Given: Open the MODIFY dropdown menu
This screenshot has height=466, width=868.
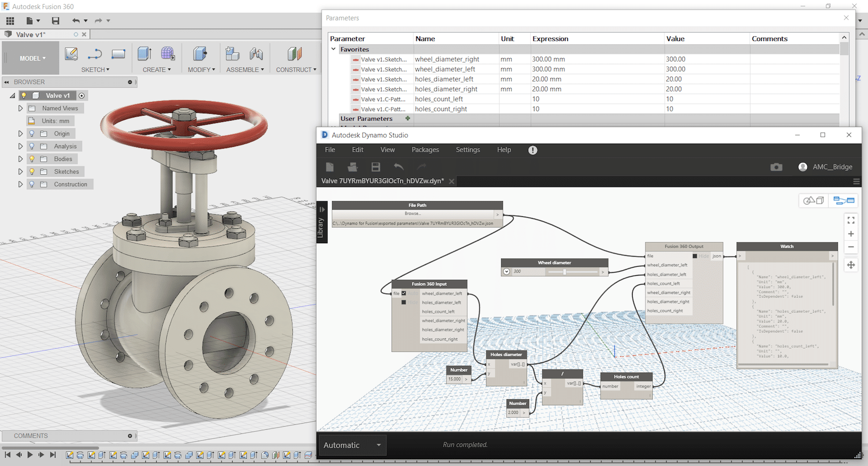Looking at the screenshot, I should coord(201,70).
